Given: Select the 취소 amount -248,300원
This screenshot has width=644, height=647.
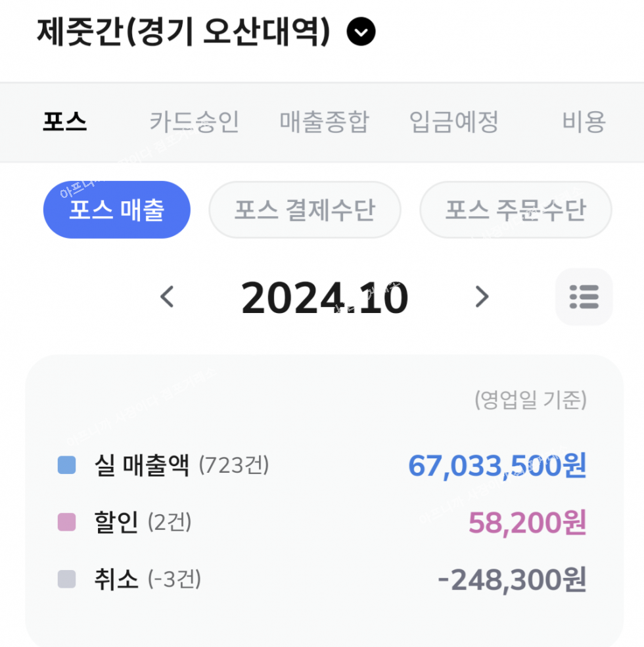Looking at the screenshot, I should 511,580.
